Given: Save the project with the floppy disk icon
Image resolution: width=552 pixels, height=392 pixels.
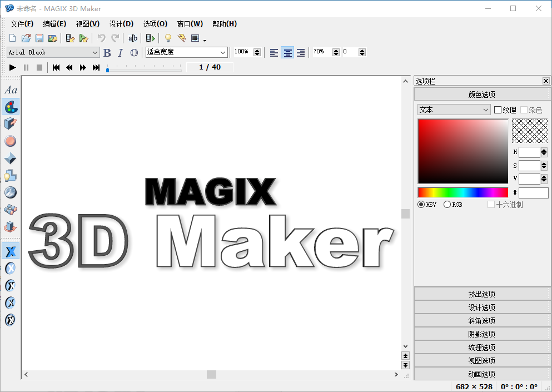Looking at the screenshot, I should click(39, 38).
